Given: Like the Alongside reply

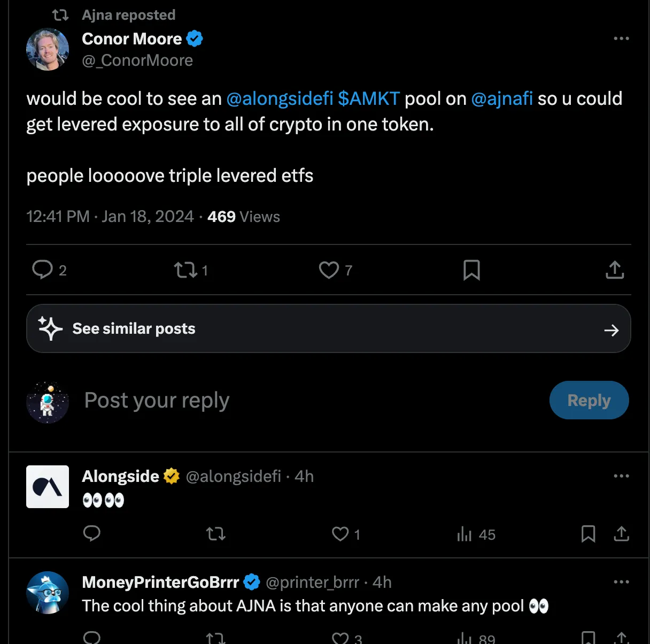Looking at the screenshot, I should click(341, 534).
